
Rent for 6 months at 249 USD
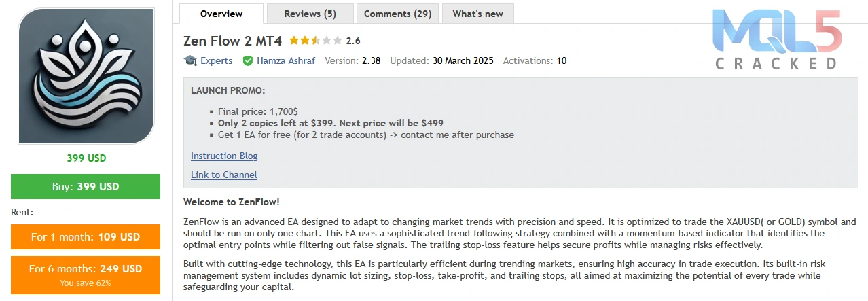point(86,275)
